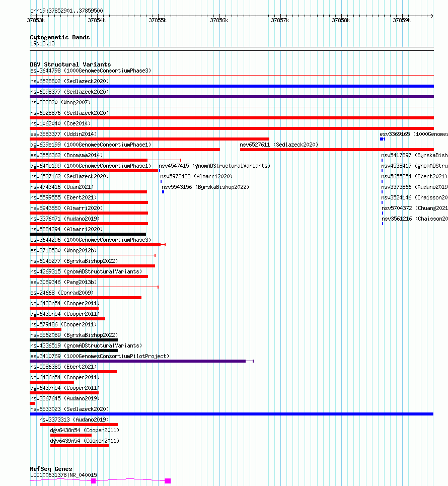The image size is (448, 486).
Task: Open nsv6527611 (Sedlazeck2020) variant
Action: point(279,145)
